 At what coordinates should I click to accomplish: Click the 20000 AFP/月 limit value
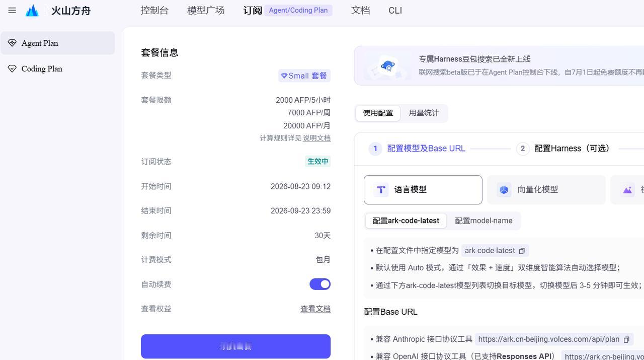(x=307, y=126)
